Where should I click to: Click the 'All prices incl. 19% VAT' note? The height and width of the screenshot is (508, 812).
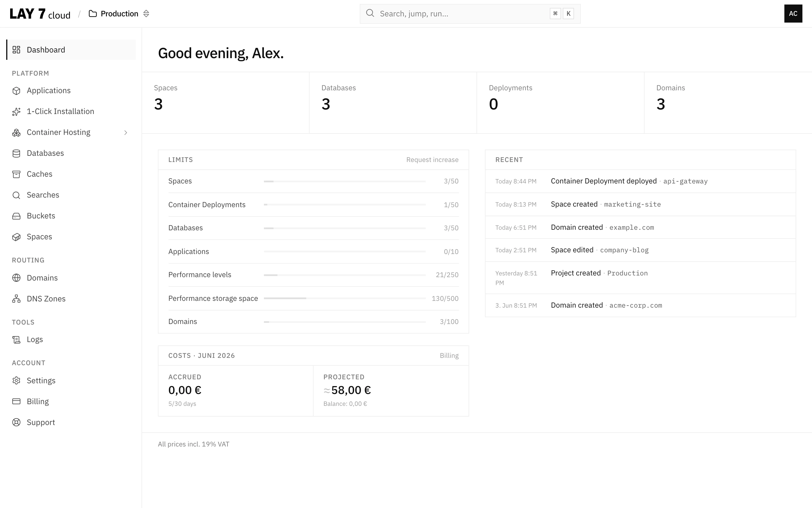pyautogui.click(x=194, y=444)
